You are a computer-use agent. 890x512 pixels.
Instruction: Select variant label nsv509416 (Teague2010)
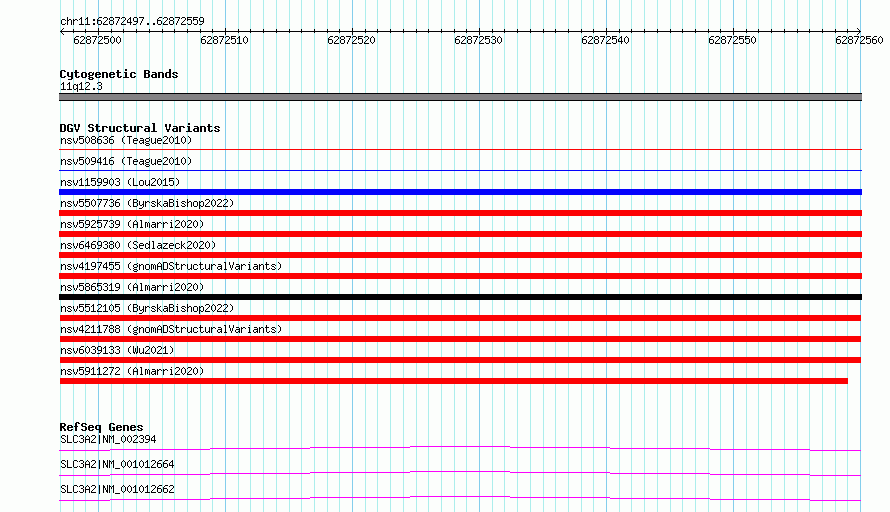126,161
